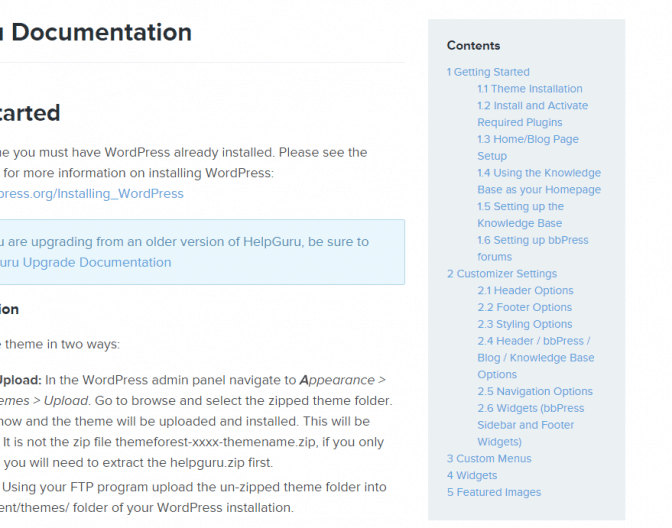The width and height of the screenshot is (672, 528).
Task: Open the 4 Widgets contents entry
Action: 472,475
